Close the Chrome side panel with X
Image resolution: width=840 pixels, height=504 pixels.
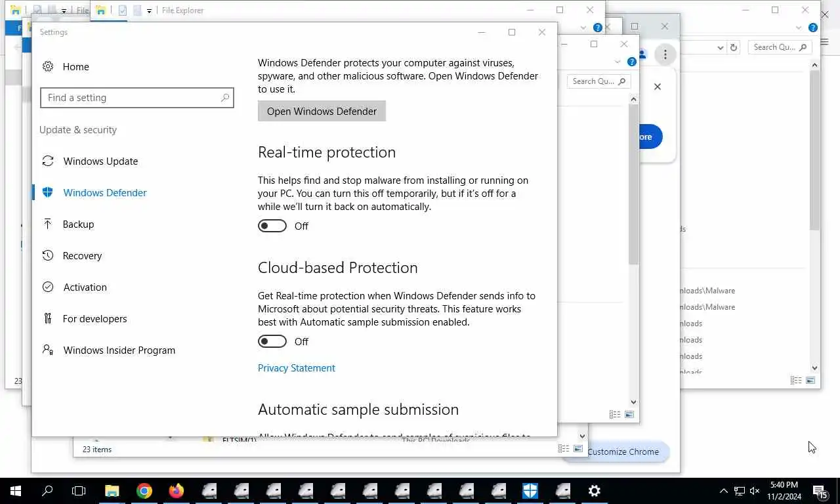click(657, 87)
